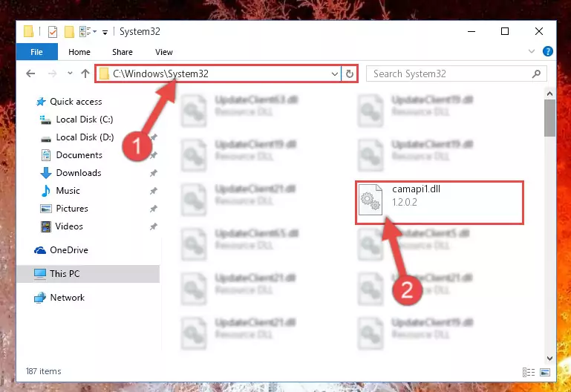571x392 pixels.
Task: Open the Pictures folder in sidebar
Action: (x=72, y=209)
